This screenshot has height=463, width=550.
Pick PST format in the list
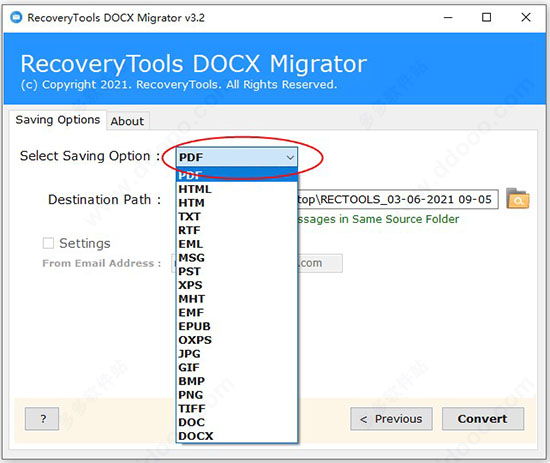[x=237, y=271]
